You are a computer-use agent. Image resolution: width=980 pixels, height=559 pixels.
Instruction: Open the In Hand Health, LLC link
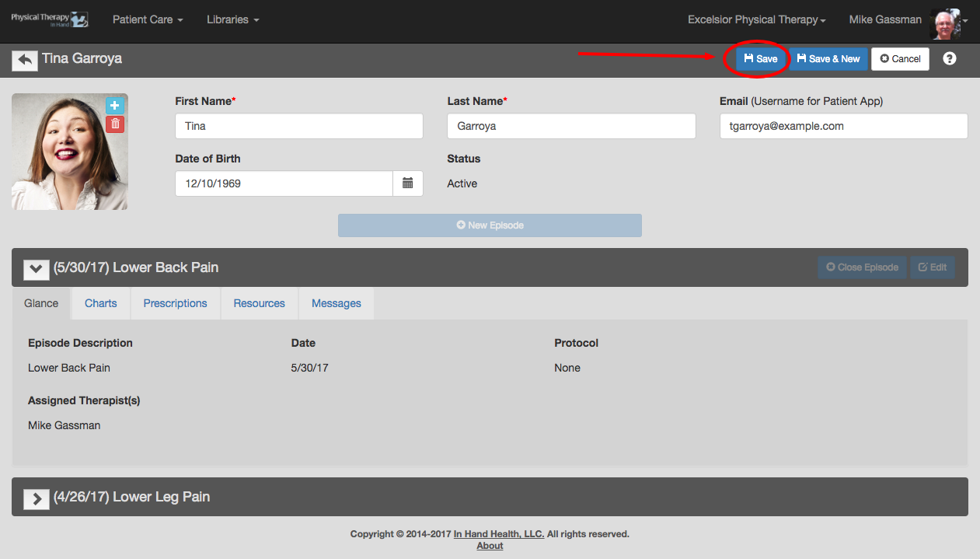click(498, 534)
